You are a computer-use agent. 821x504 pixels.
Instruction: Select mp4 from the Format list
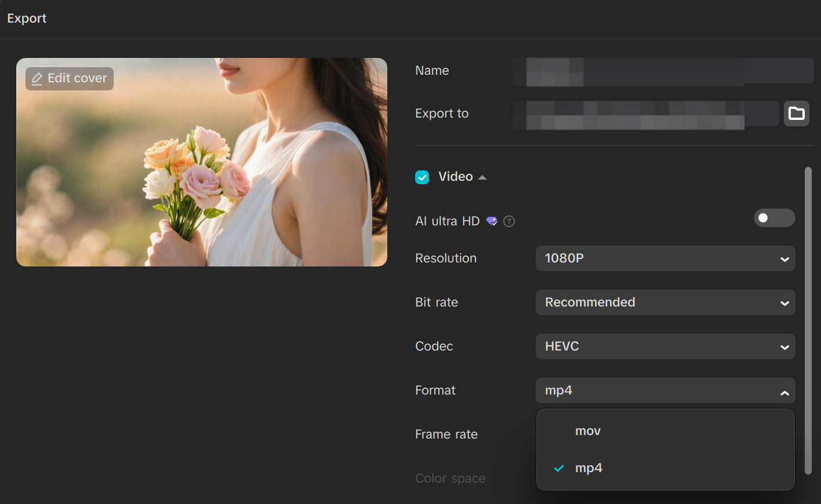click(589, 468)
